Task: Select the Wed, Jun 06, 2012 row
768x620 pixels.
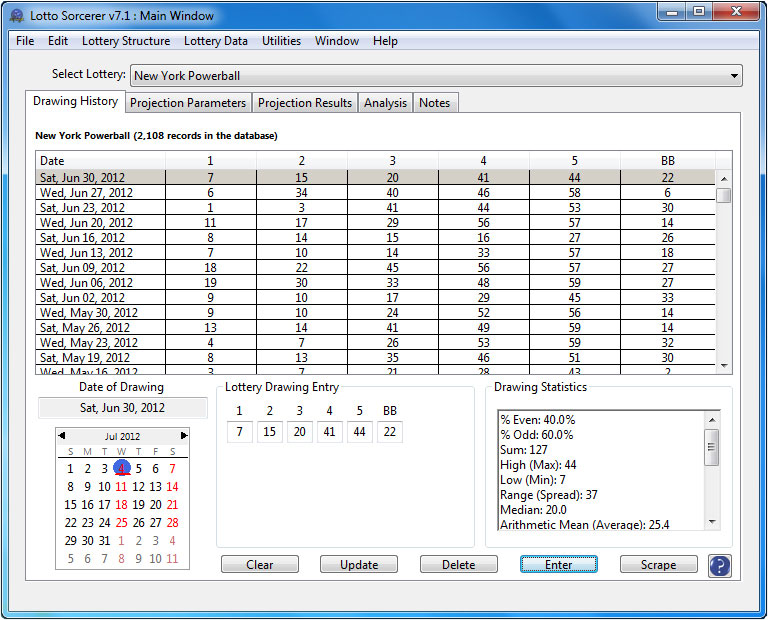Action: [376, 283]
